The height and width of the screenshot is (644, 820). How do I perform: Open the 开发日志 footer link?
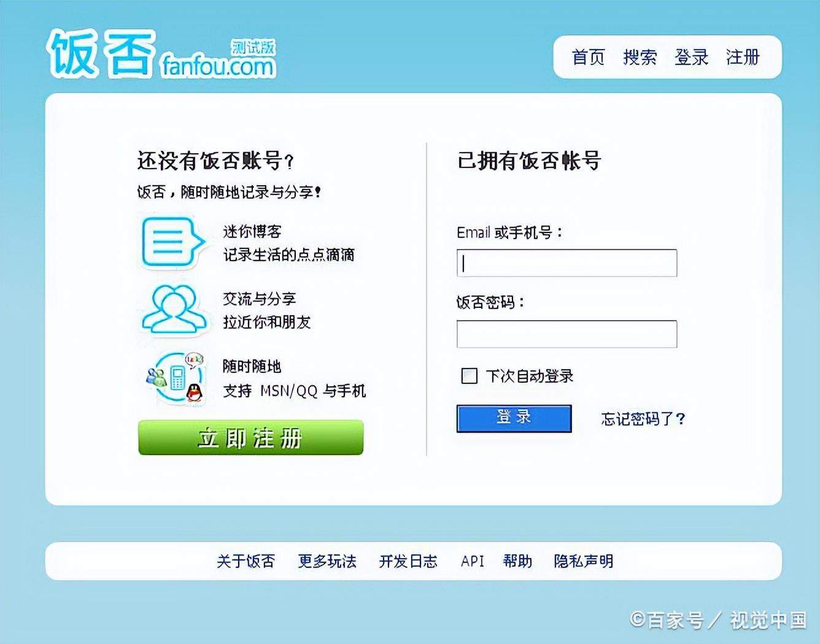tap(408, 561)
